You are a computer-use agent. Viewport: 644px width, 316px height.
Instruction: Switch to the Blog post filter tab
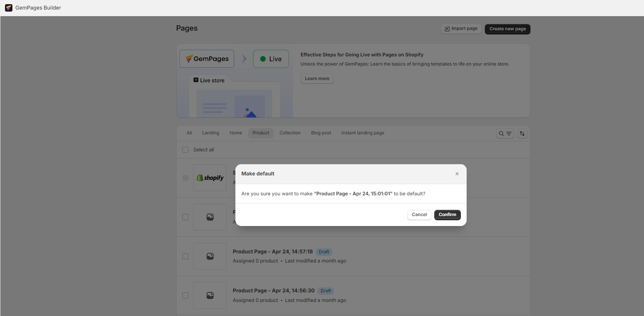pyautogui.click(x=321, y=133)
